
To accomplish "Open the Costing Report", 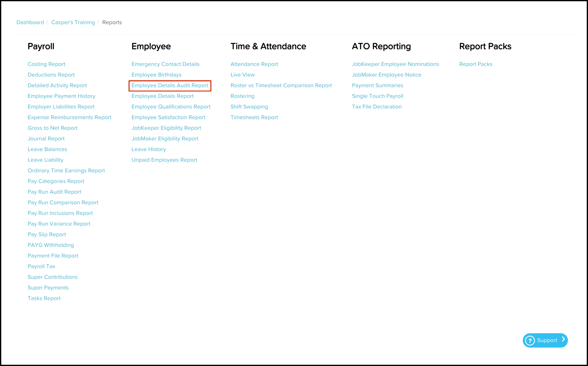I will pyautogui.click(x=46, y=64).
